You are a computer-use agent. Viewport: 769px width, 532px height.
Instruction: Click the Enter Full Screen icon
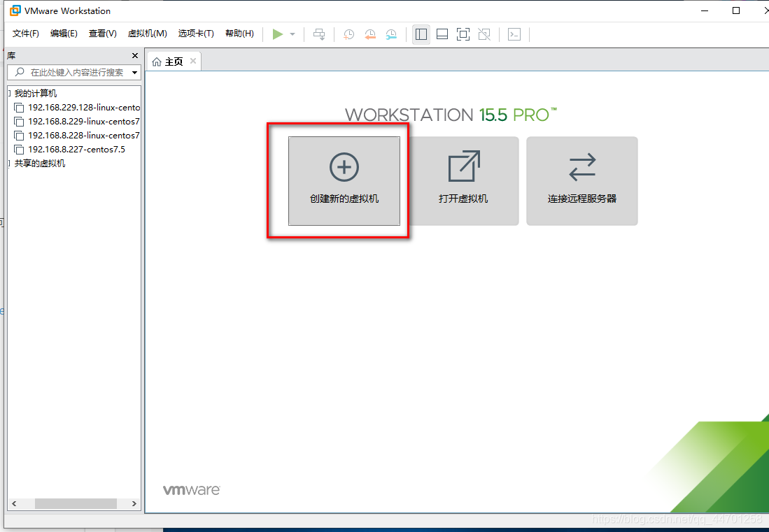click(x=463, y=34)
